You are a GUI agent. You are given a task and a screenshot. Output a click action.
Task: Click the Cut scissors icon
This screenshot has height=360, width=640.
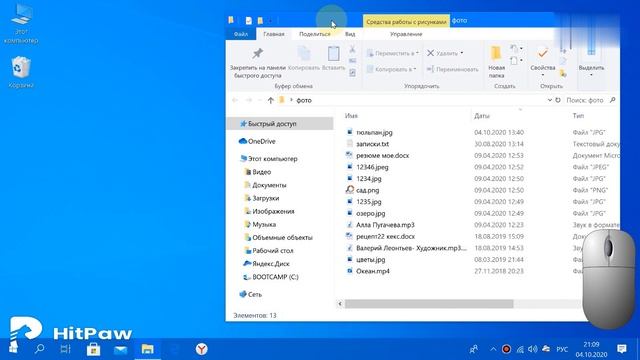pos(352,49)
